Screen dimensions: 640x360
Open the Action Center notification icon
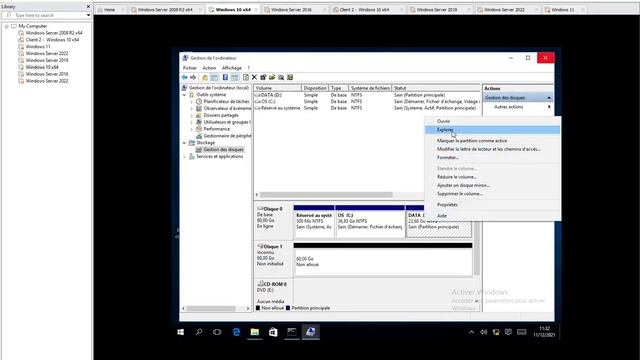coord(508,332)
